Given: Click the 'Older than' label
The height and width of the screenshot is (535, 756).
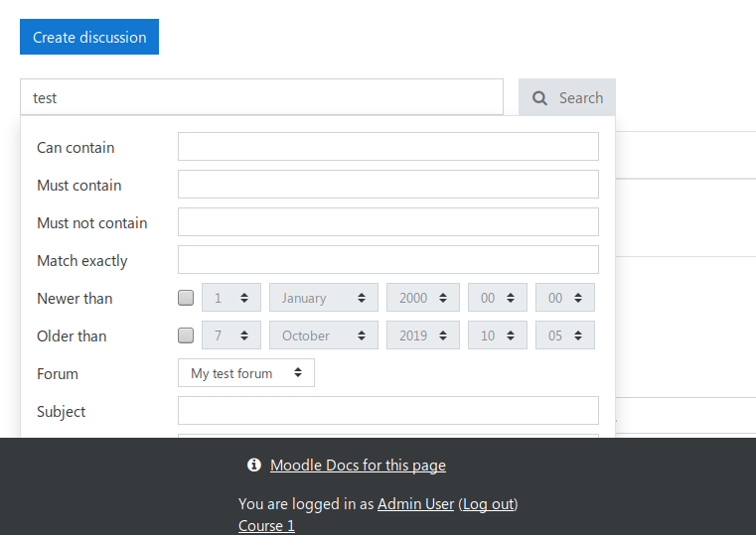Looking at the screenshot, I should (72, 336).
